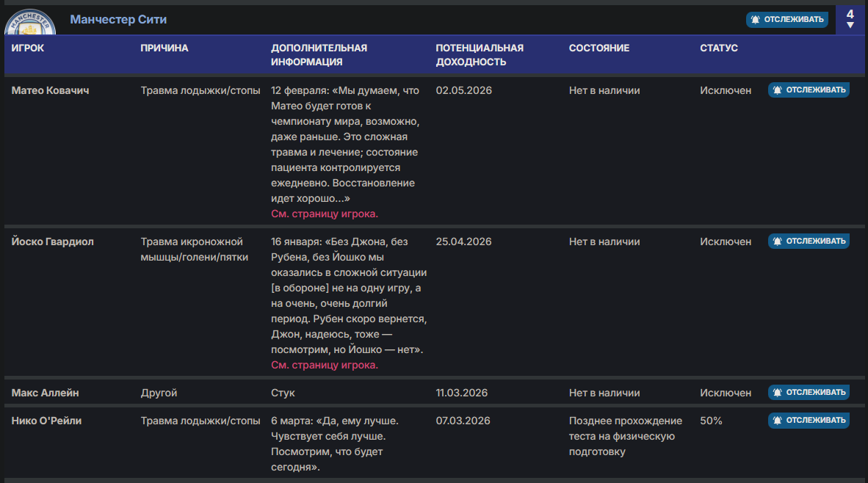868x483 pixels.
Task: Track Нико О'Рейли with Отслеживать button
Action: [809, 420]
